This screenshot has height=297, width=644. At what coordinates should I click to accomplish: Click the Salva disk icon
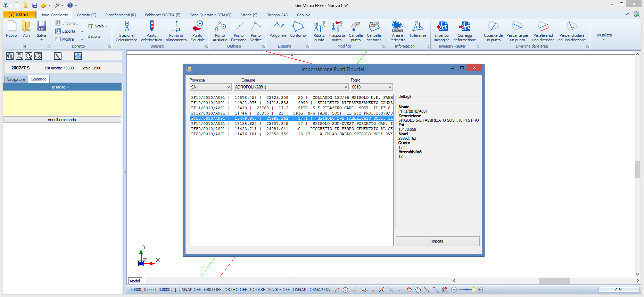click(41, 27)
